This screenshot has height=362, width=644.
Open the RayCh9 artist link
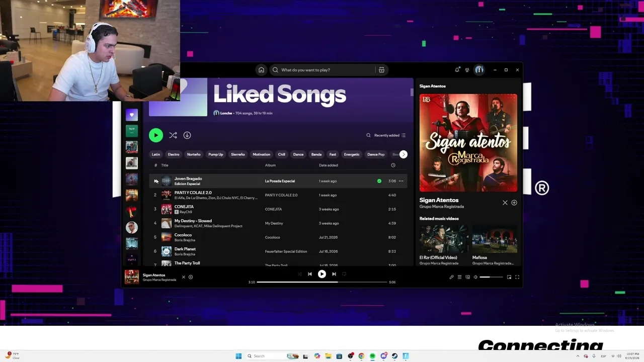point(186,212)
